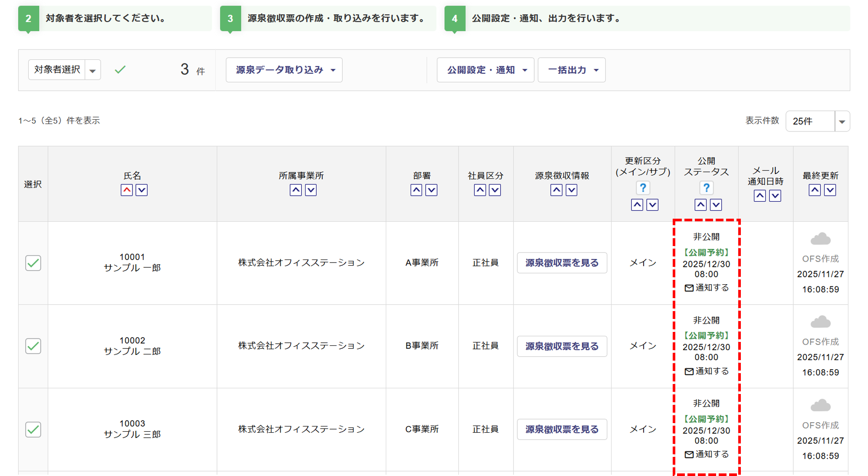Open 一括出力 menu

tap(572, 70)
